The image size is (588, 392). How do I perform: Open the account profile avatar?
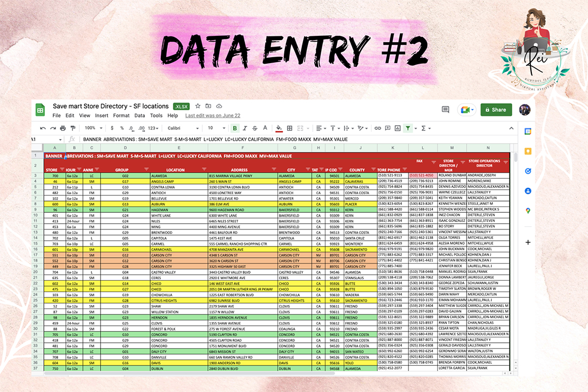(524, 110)
